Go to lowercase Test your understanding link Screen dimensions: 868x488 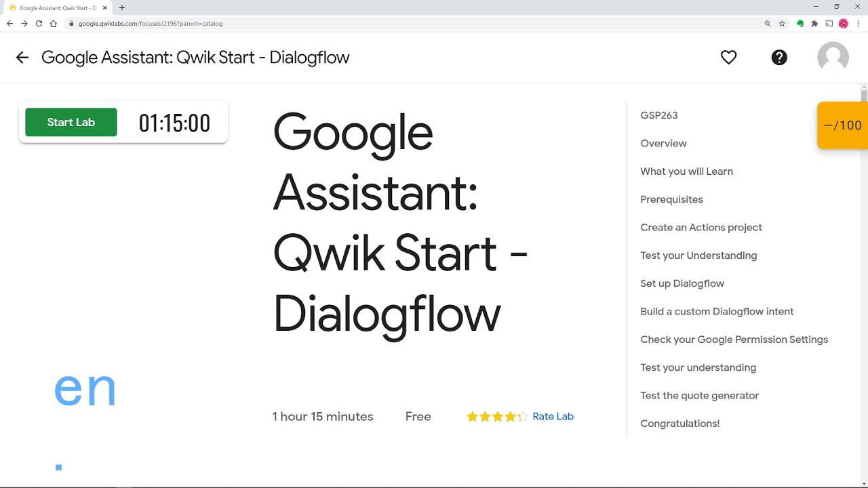click(x=698, y=367)
